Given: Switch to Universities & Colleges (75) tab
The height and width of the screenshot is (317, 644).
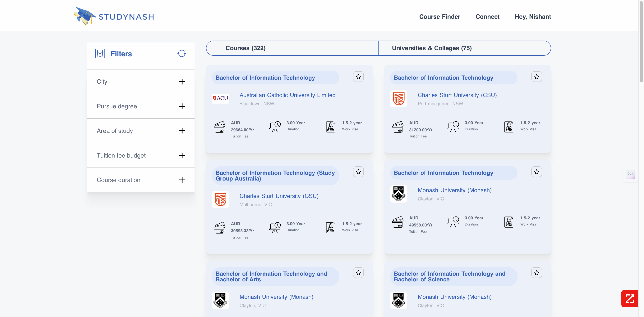Looking at the screenshot, I should pyautogui.click(x=464, y=48).
